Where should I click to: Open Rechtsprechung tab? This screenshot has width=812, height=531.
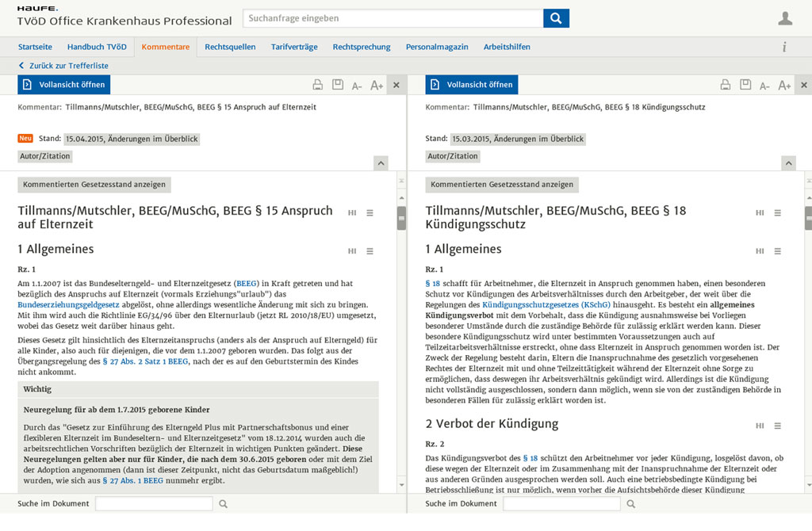point(362,47)
